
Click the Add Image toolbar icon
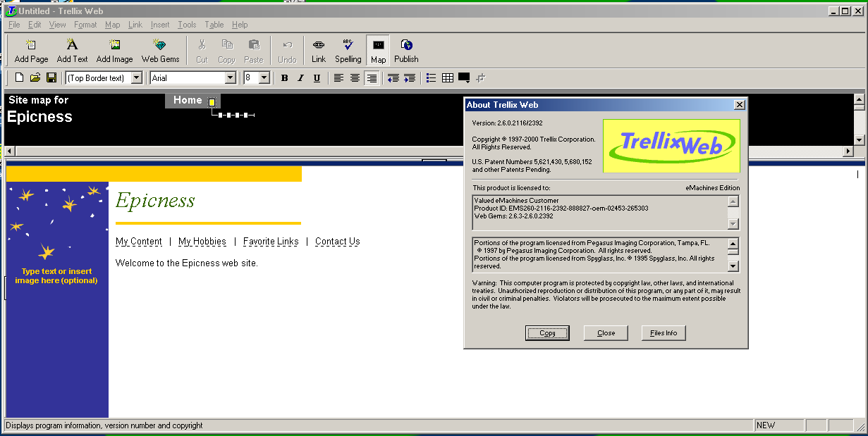(114, 50)
